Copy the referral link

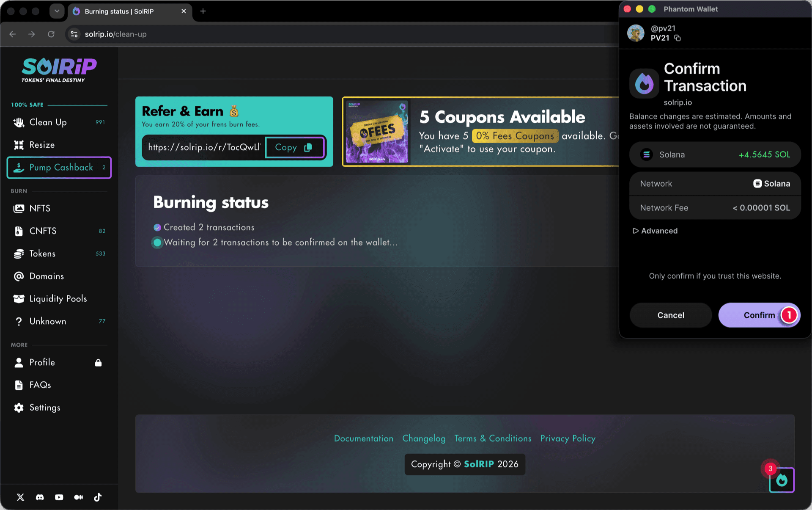(295, 147)
